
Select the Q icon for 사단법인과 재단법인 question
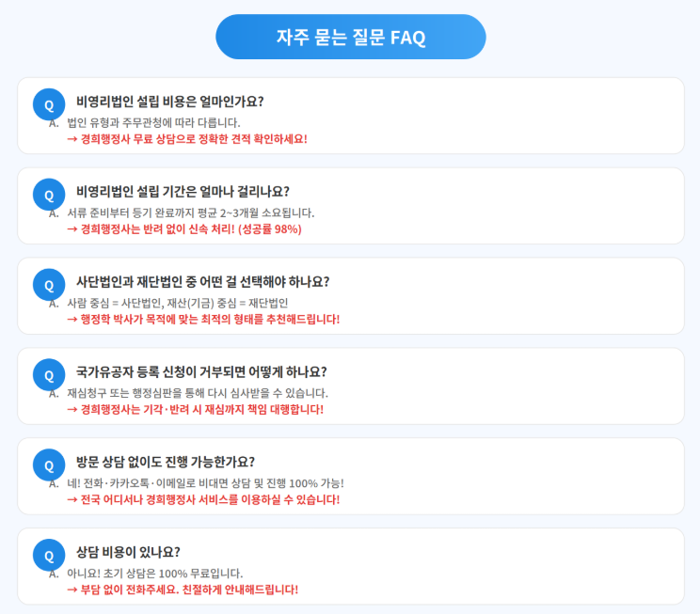49,284
